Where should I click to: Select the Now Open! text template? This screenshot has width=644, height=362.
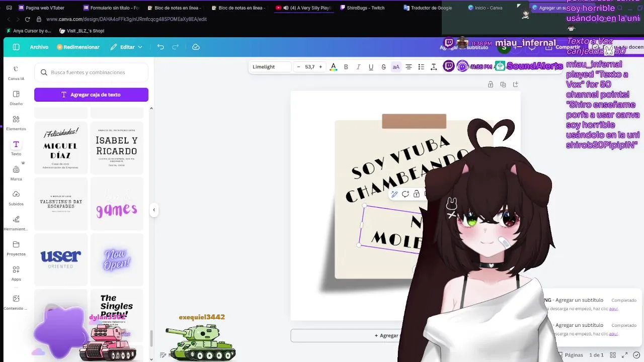pos(117,259)
